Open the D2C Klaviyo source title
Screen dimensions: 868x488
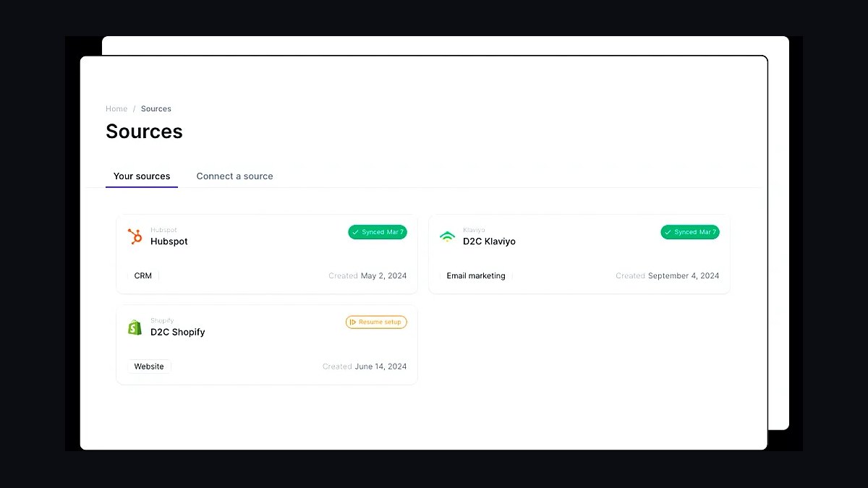coord(490,241)
